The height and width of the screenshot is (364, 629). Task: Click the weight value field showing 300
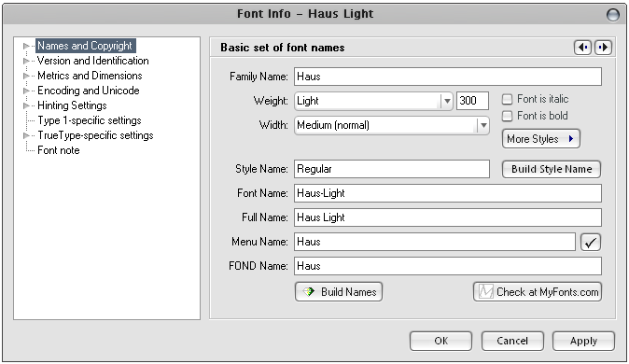472,101
